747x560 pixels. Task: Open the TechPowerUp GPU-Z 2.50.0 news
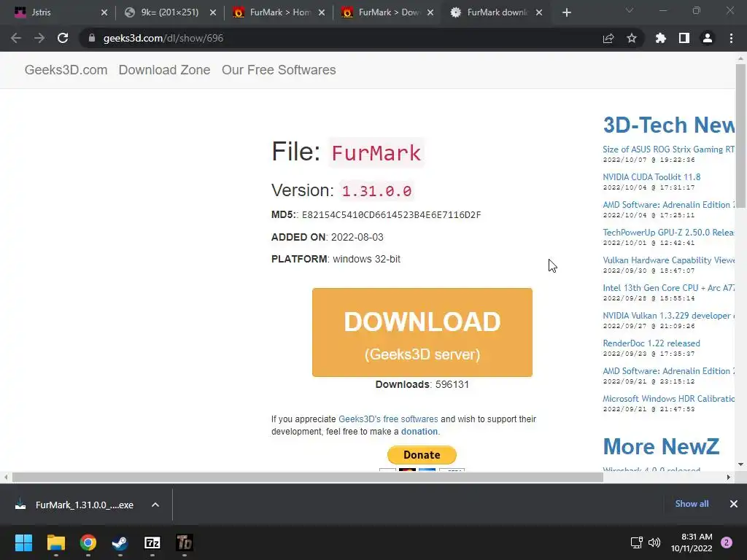coord(668,233)
